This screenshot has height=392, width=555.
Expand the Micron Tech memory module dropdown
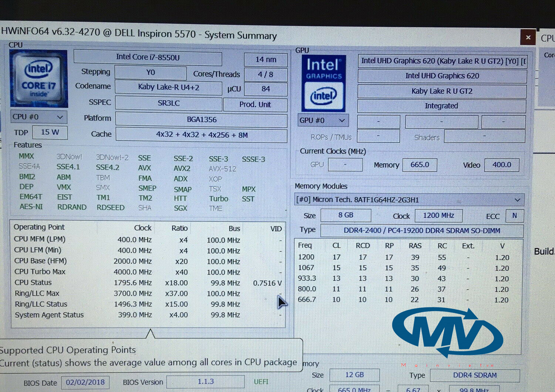pos(409,200)
